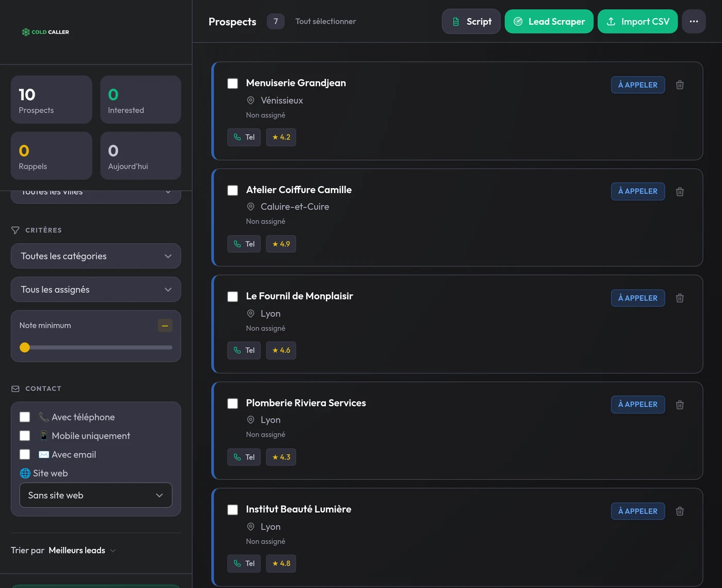
Task: Reset Note minimum with the minus icon
Action: tap(165, 326)
